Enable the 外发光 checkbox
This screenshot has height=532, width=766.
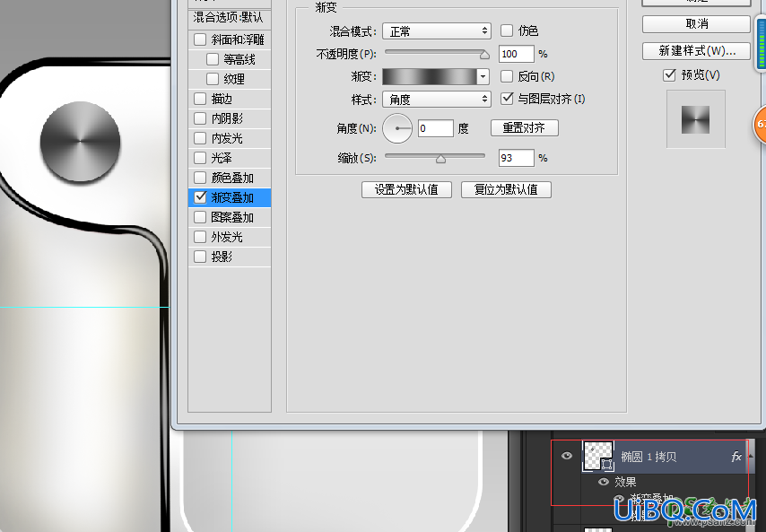pyautogui.click(x=200, y=237)
